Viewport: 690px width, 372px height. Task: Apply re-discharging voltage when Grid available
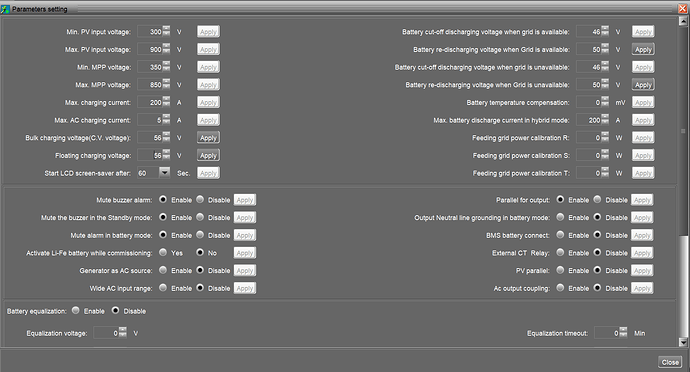(643, 49)
